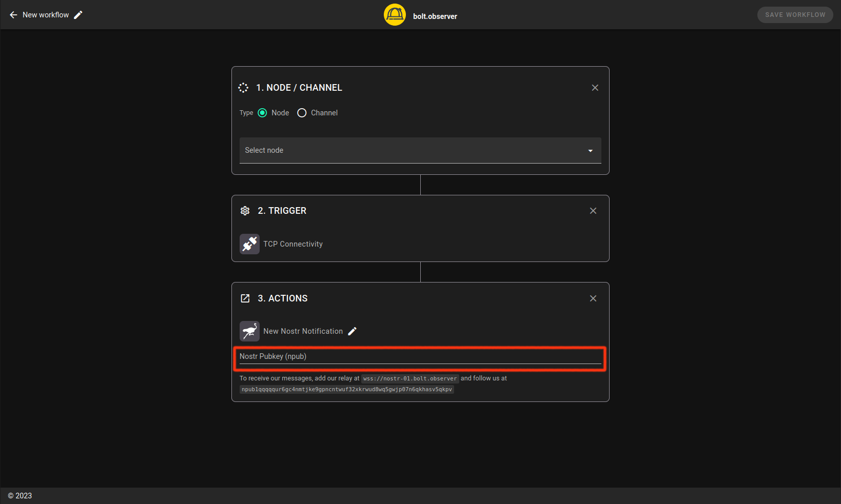841x504 pixels.
Task: Edit the New Nostr Notification name
Action: tap(352, 331)
